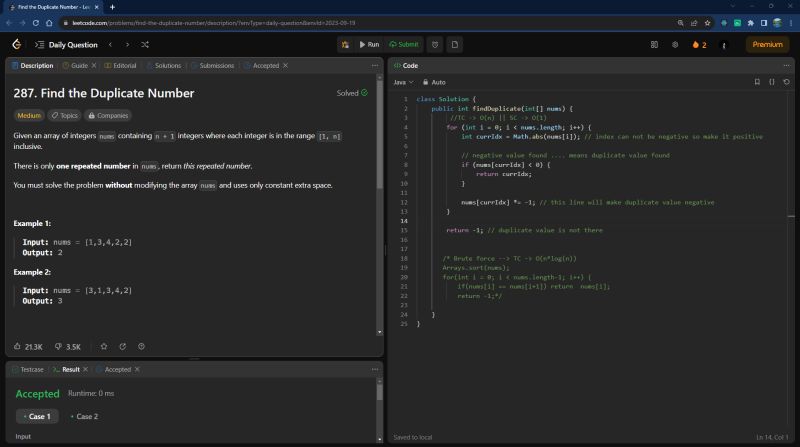Switch to the Editorial tab

point(119,65)
